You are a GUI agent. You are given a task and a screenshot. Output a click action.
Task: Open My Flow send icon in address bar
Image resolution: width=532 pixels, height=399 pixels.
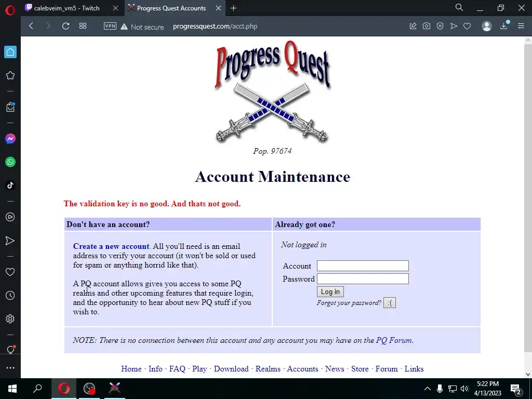point(454,26)
